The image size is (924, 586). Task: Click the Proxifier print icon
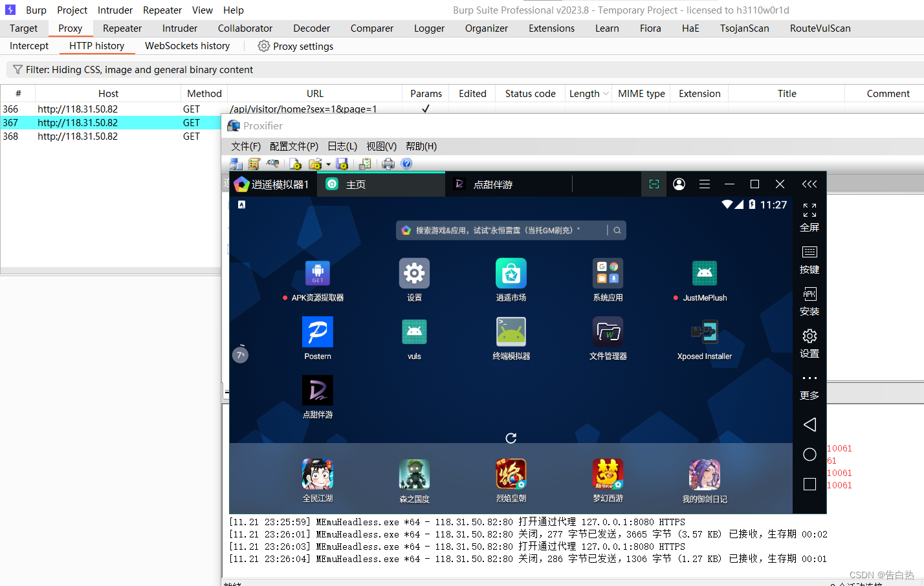coord(388,164)
